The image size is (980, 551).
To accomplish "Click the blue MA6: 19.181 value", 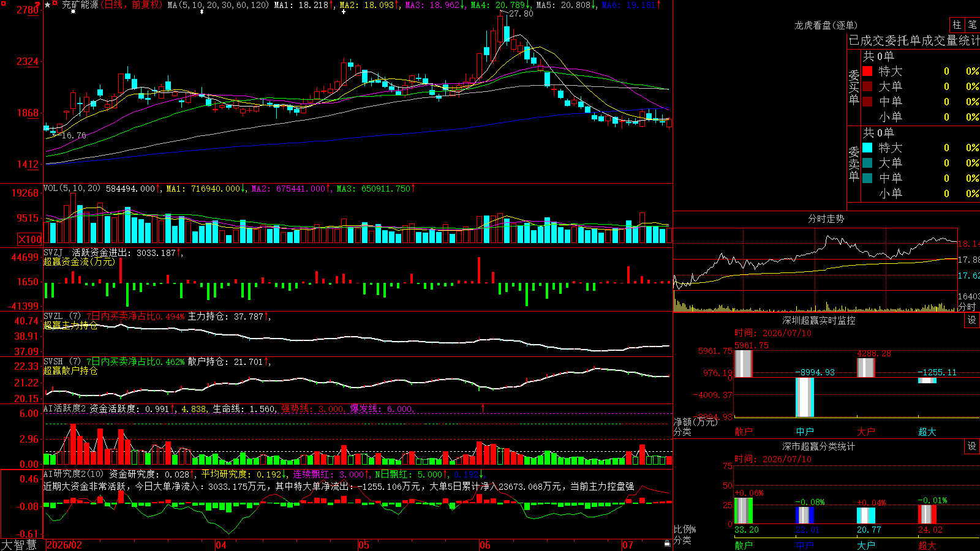I will pos(631,5).
